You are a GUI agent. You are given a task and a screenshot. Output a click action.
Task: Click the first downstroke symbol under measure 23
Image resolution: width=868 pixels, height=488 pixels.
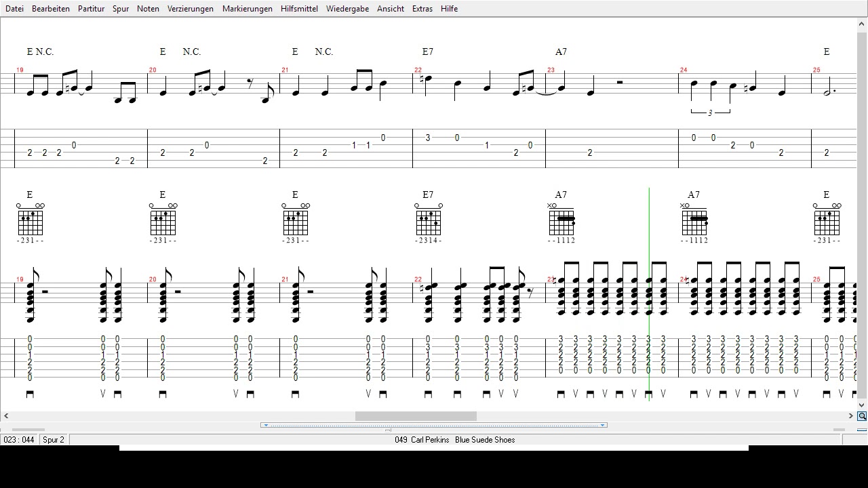pyautogui.click(x=561, y=394)
